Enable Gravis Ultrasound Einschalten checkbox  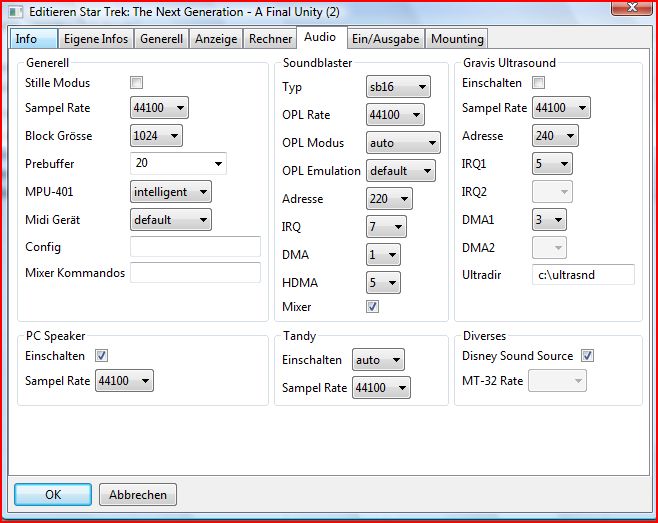539,82
